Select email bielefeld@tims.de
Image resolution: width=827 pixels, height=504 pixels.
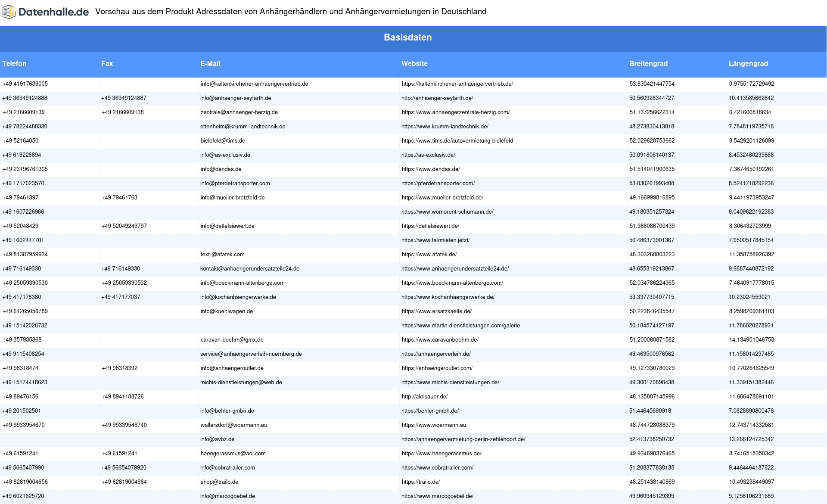(223, 141)
